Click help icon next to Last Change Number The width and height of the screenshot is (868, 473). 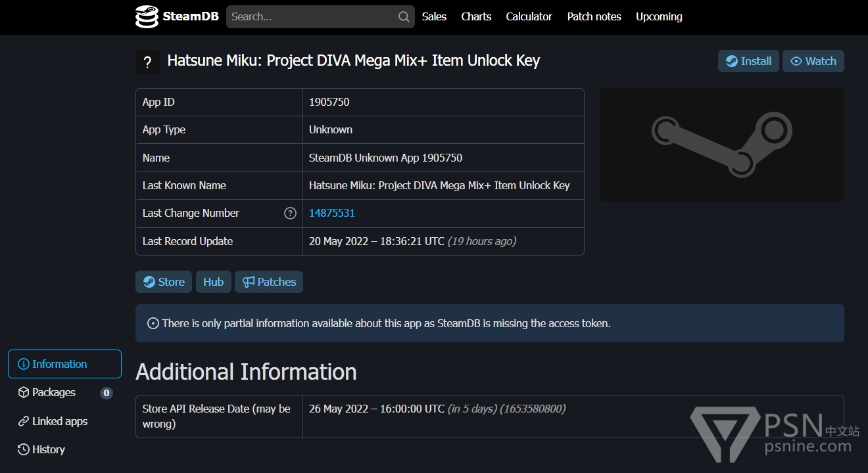(x=290, y=213)
